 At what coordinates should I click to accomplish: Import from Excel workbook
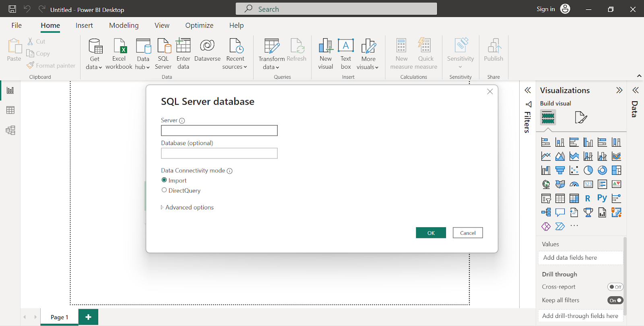click(x=119, y=54)
